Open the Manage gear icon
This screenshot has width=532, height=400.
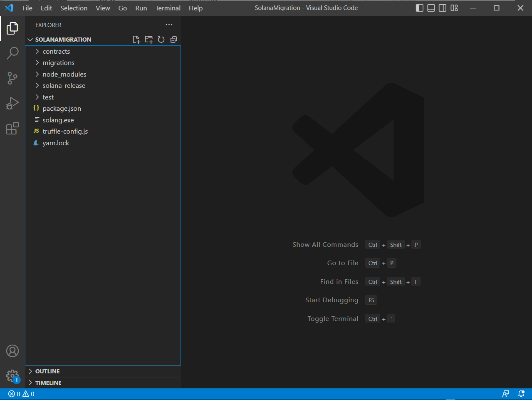point(12,376)
